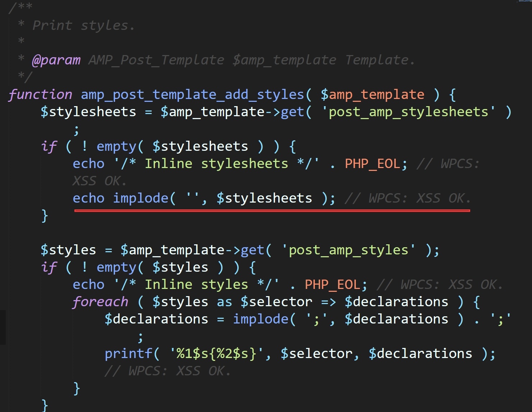532x412 pixels.
Task: Click the WPCS comment below the printf line
Action: pos(167,371)
